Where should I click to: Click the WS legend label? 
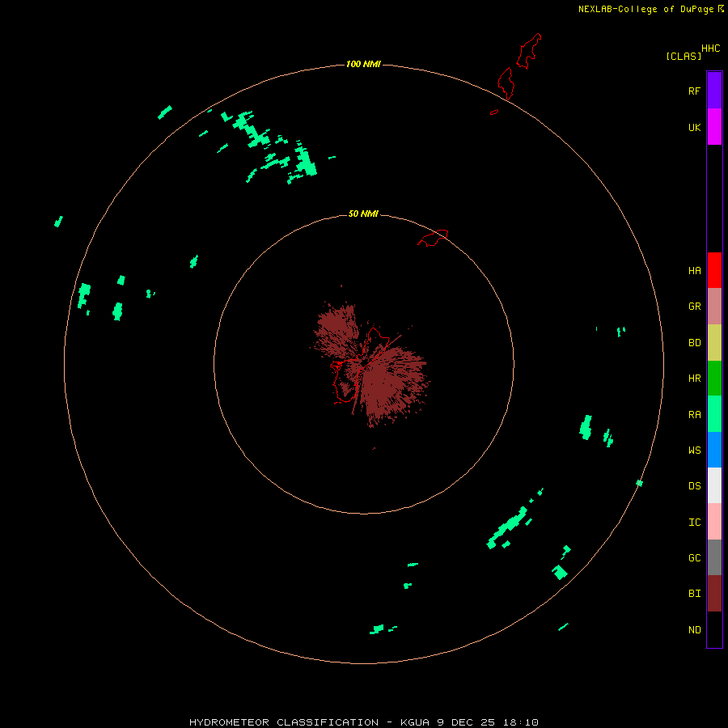694,450
